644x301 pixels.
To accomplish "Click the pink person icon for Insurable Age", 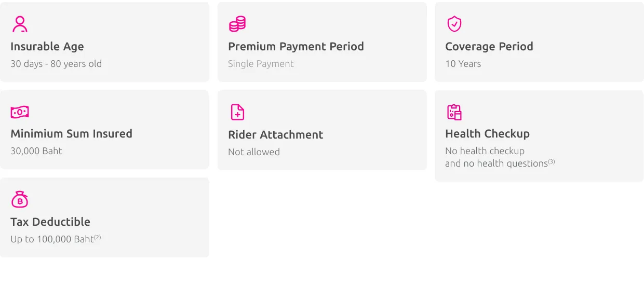I will click(20, 24).
